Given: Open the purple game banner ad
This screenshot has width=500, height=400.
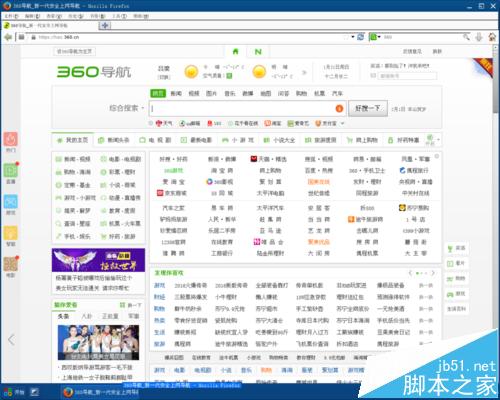Looking at the screenshot, I should tap(98, 260).
